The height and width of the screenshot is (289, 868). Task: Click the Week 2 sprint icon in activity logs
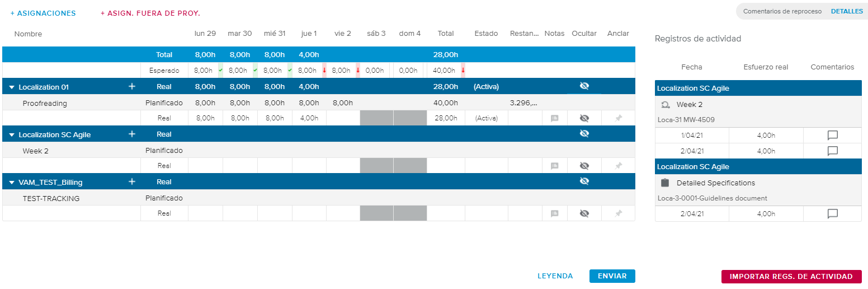666,105
